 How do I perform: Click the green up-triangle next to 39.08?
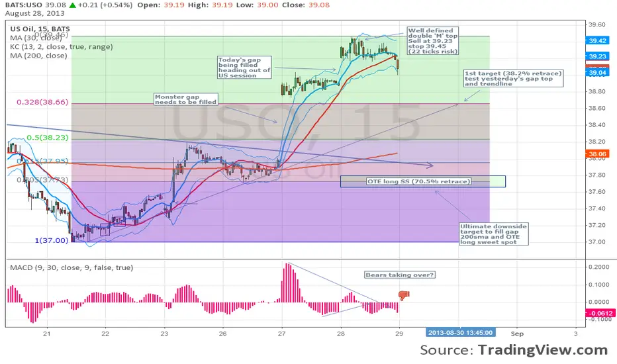coord(72,5)
